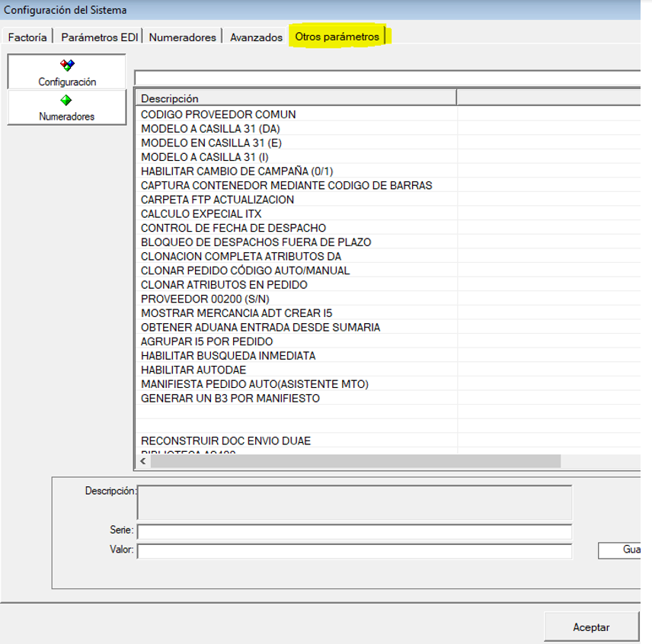Screen dimensions: 652x644
Task: Click the Descripción column header
Action: 296,98
